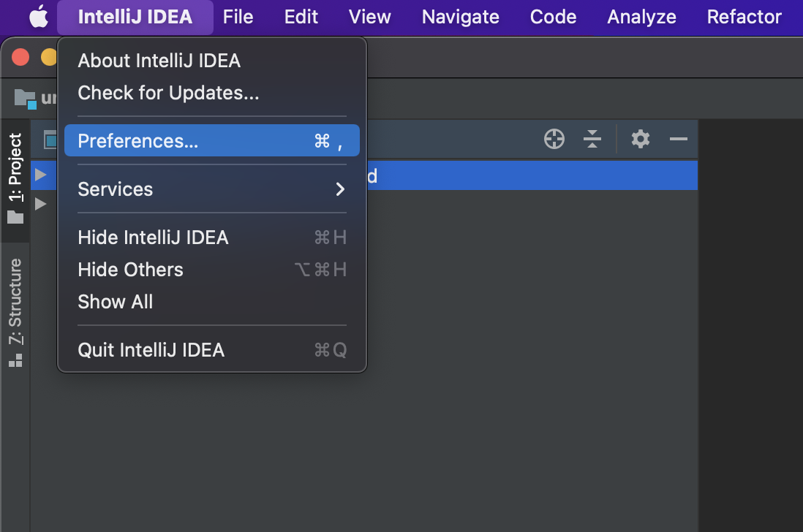Screen dimensions: 803x532
Task: Click the red close window button
Action: point(20,57)
